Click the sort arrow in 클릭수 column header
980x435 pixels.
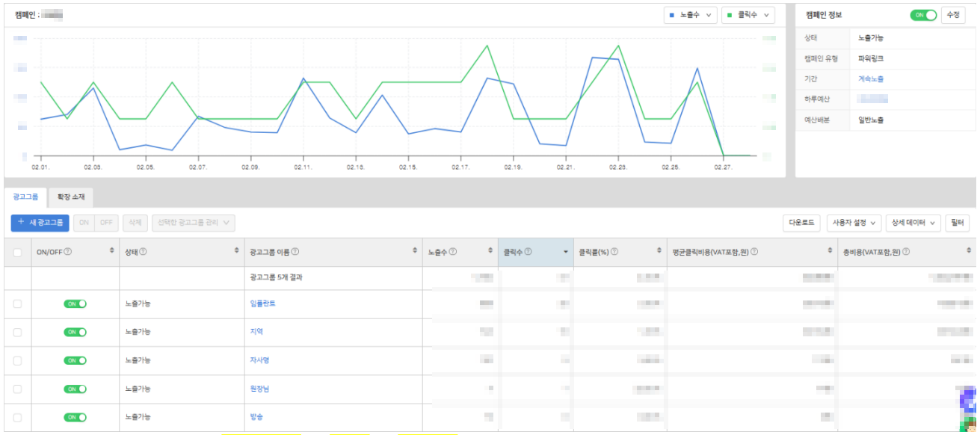[x=565, y=252]
